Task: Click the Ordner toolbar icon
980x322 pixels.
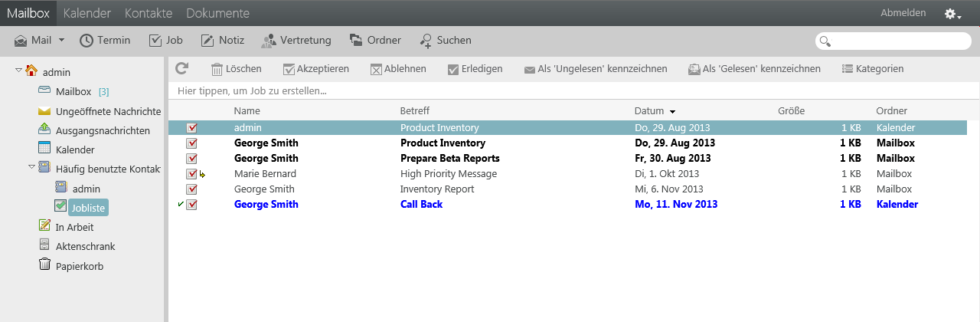Action: (x=356, y=40)
